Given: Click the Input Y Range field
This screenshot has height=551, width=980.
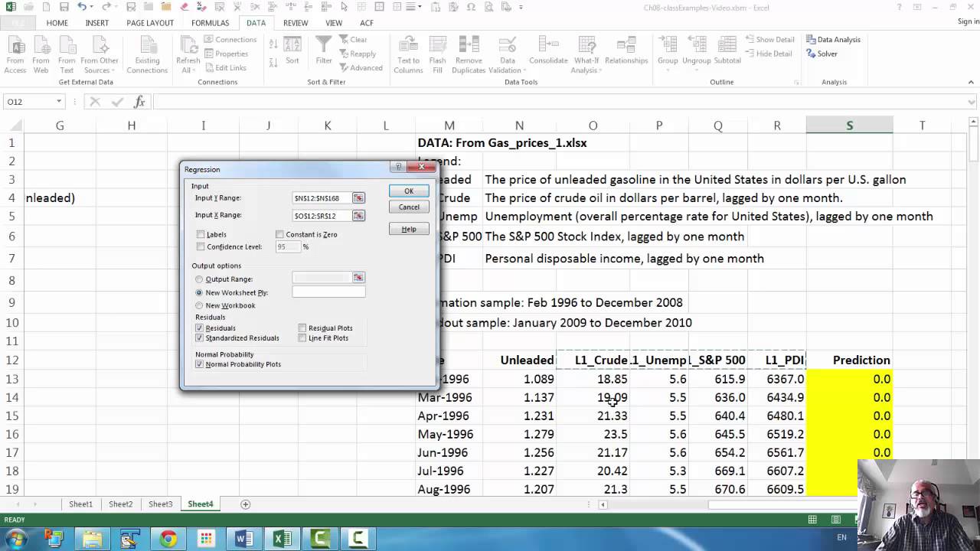Looking at the screenshot, I should (322, 198).
